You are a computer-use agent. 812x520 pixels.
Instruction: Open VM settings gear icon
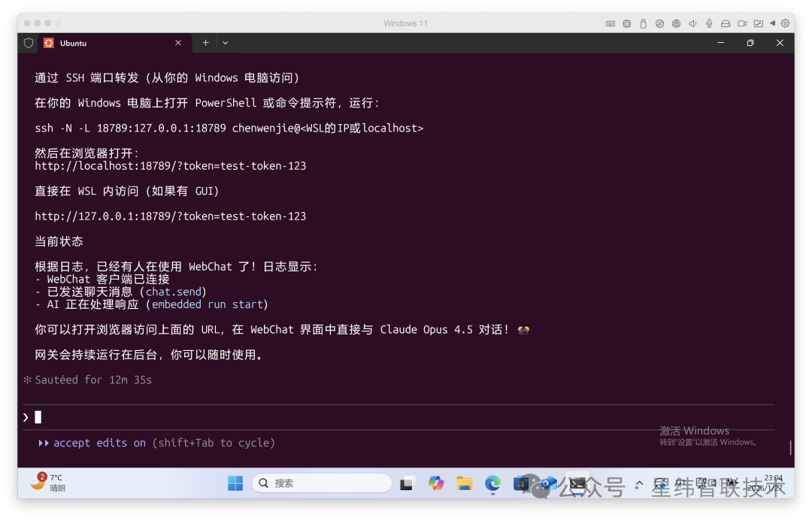[785, 23]
